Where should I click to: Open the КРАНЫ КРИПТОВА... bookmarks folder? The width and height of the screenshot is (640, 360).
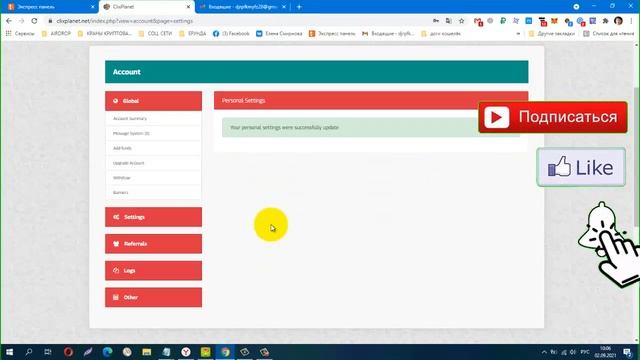(x=104, y=33)
